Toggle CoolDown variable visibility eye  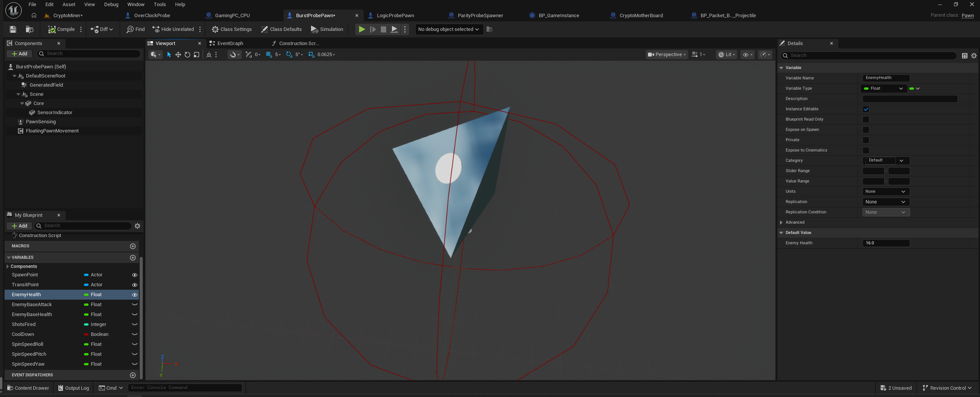(135, 334)
